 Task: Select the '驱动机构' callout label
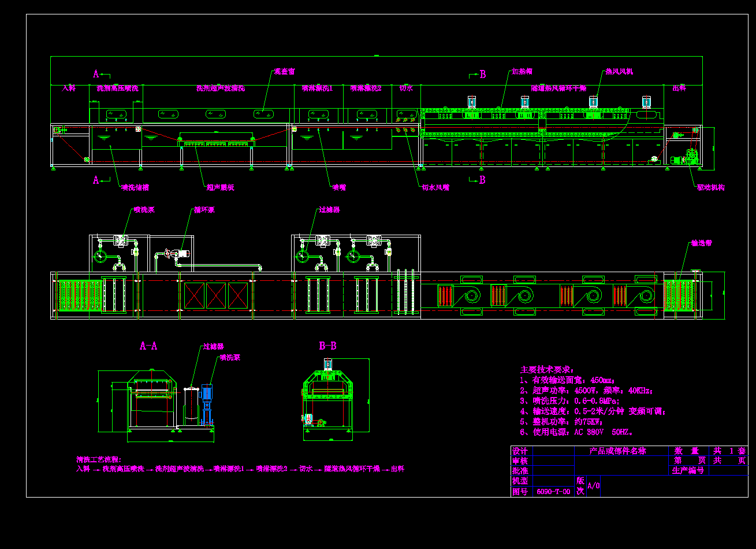click(x=711, y=187)
